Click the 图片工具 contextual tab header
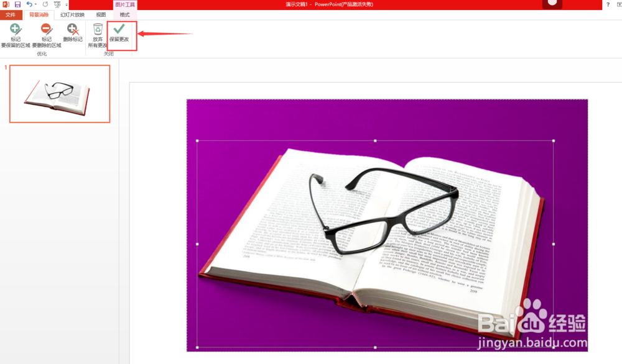 coord(125,4)
